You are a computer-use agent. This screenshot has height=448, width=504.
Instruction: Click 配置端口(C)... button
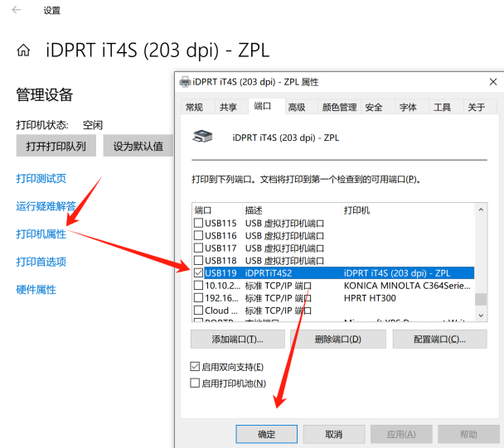[x=439, y=340]
